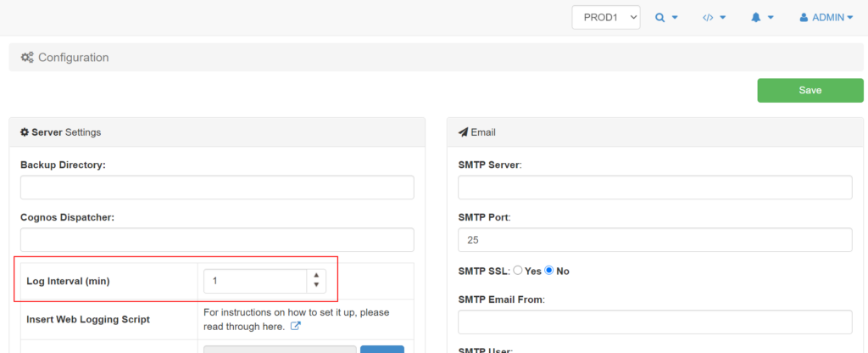Click the Configuration page title
The height and width of the screenshot is (353, 868).
(74, 57)
